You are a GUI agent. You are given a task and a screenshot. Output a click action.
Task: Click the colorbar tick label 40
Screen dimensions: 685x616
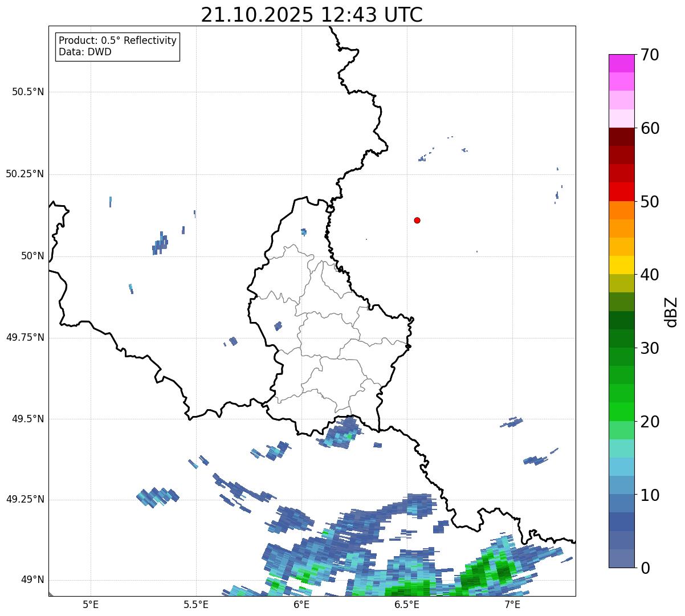pos(650,275)
